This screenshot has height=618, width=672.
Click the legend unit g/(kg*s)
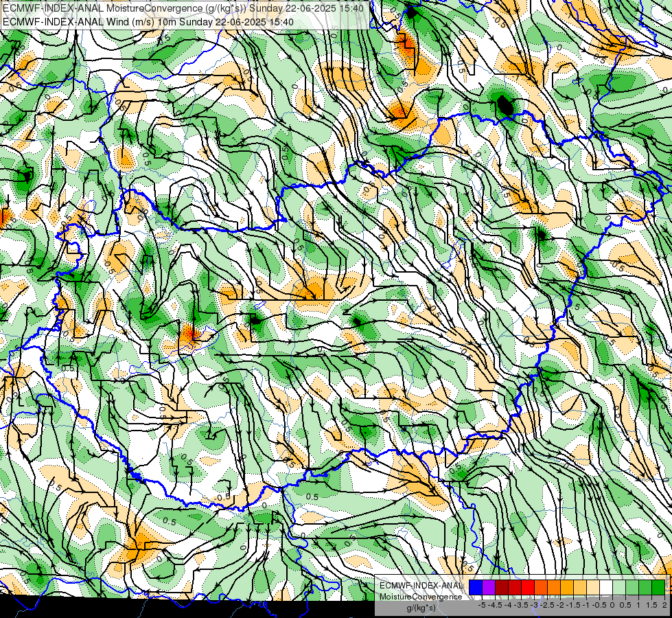pos(421,608)
